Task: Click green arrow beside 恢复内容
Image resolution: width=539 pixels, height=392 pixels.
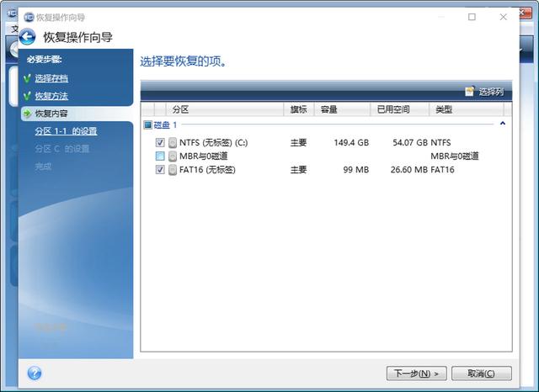Action: point(27,114)
